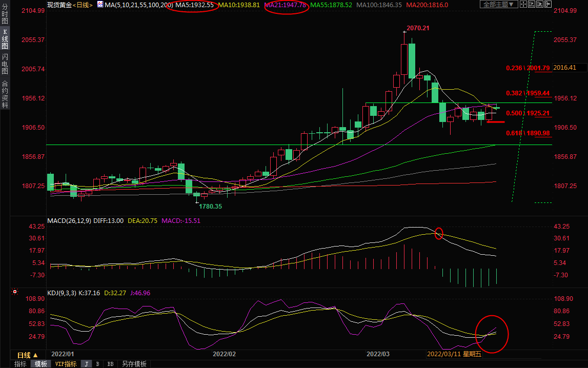Select the 指标 tab at bottom
Image resolution: width=588 pixels, height=368 pixels.
coord(21,364)
